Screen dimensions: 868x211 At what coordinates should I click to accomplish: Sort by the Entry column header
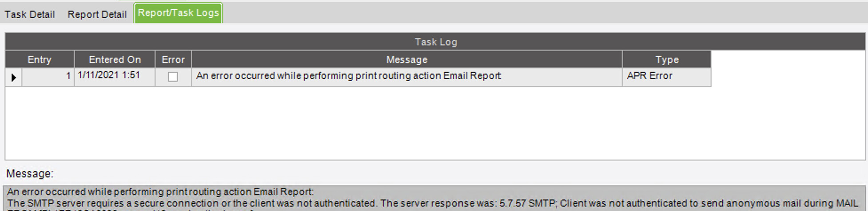[40, 59]
